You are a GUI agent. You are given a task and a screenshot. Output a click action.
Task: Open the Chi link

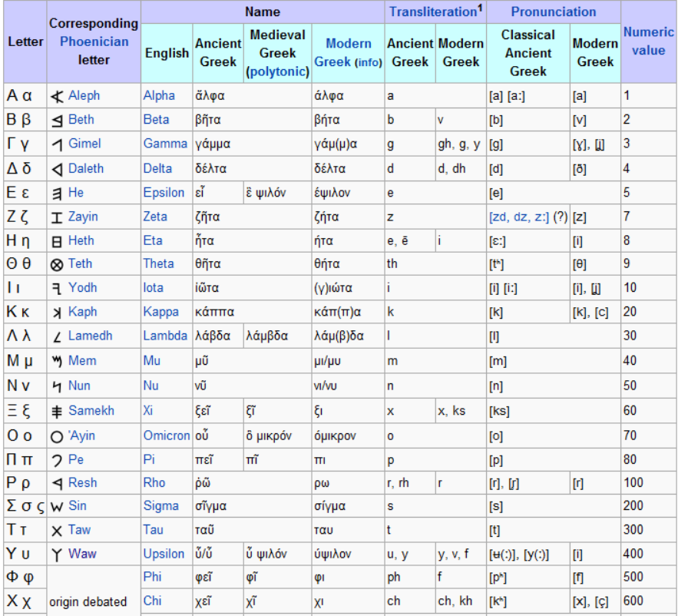pyautogui.click(x=152, y=601)
